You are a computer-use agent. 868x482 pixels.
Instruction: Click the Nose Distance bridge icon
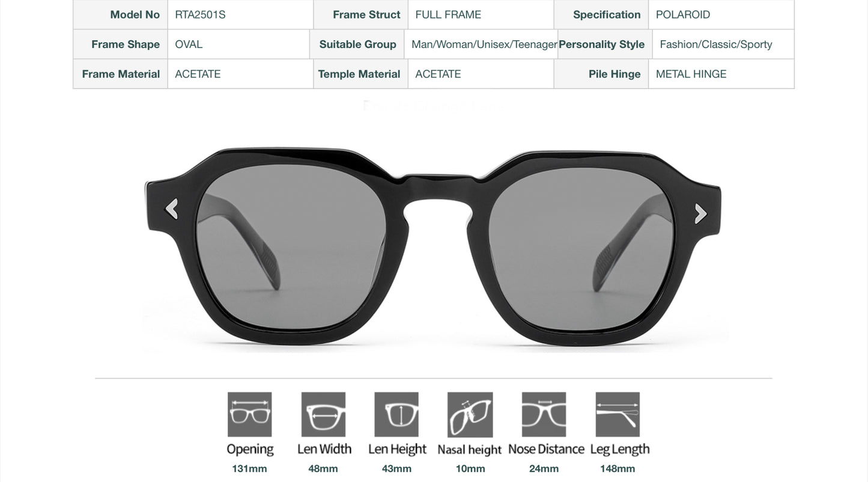coord(544,415)
